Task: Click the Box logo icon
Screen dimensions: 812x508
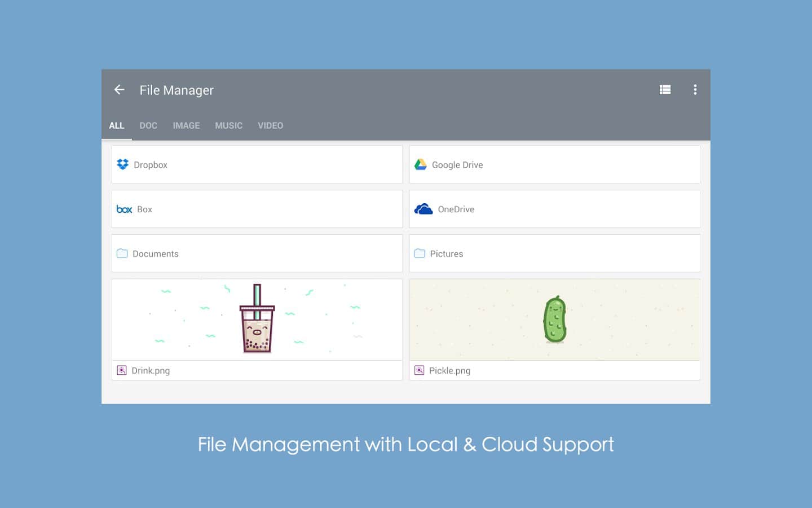Action: coord(124,209)
